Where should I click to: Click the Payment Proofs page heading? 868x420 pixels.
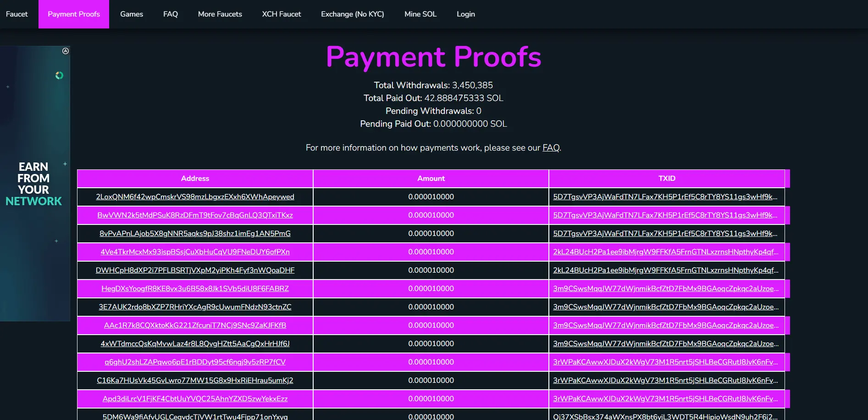[x=433, y=57]
